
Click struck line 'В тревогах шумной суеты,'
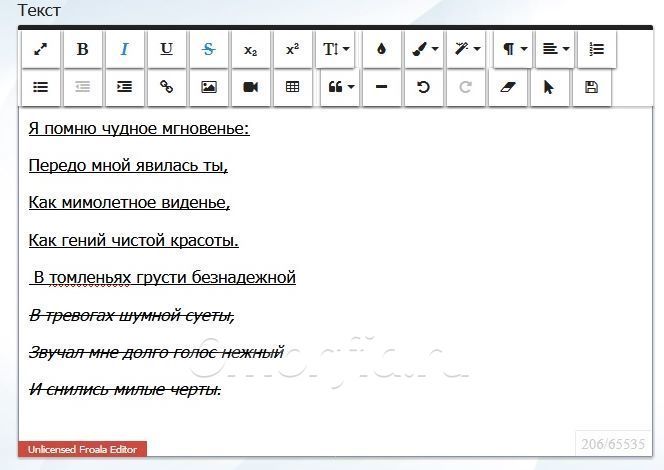(132, 315)
